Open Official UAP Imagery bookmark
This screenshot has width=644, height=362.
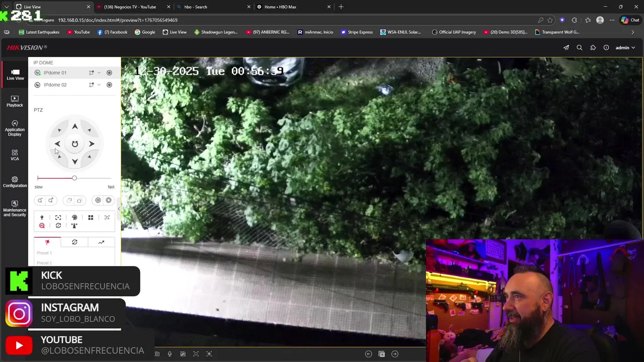click(x=454, y=32)
